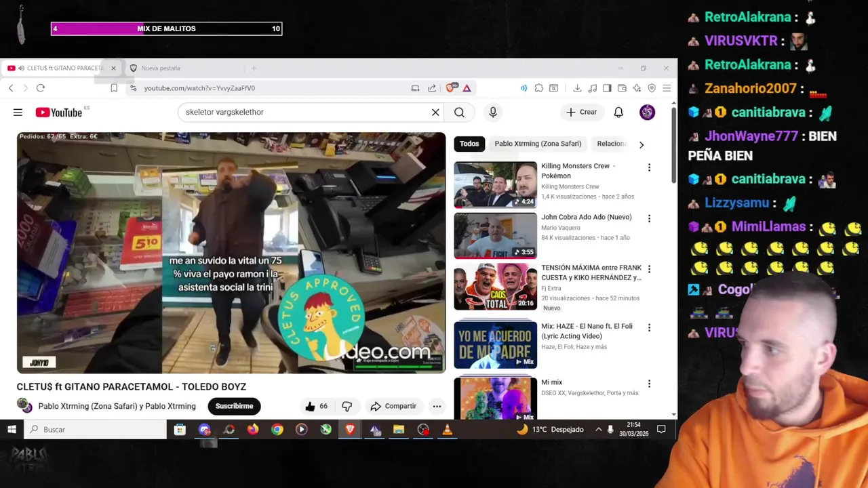The height and width of the screenshot is (488, 868).
Task: Select the Relaciona... filter chip
Action: click(611, 144)
